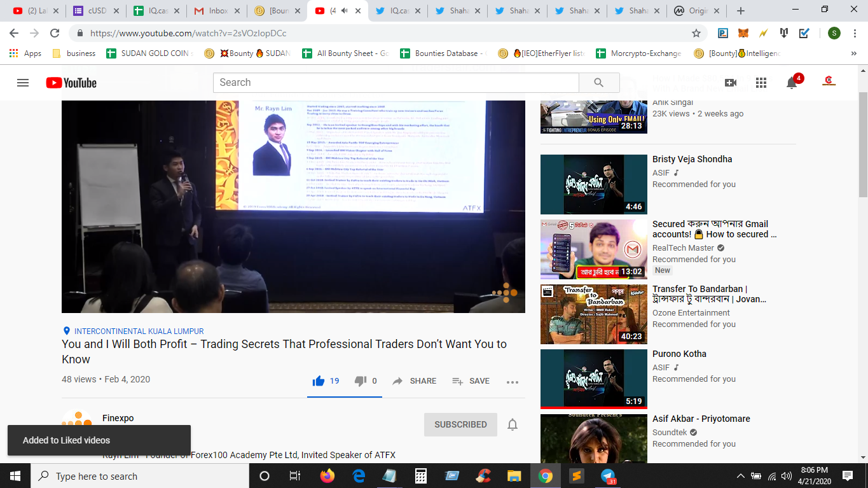The image size is (868, 488).
Task: Save the video to a playlist
Action: tap(471, 381)
